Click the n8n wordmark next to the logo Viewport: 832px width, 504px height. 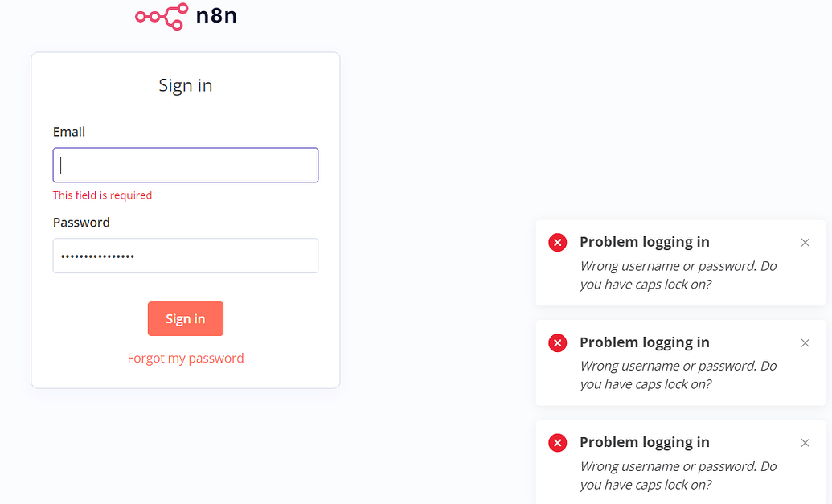215,15
